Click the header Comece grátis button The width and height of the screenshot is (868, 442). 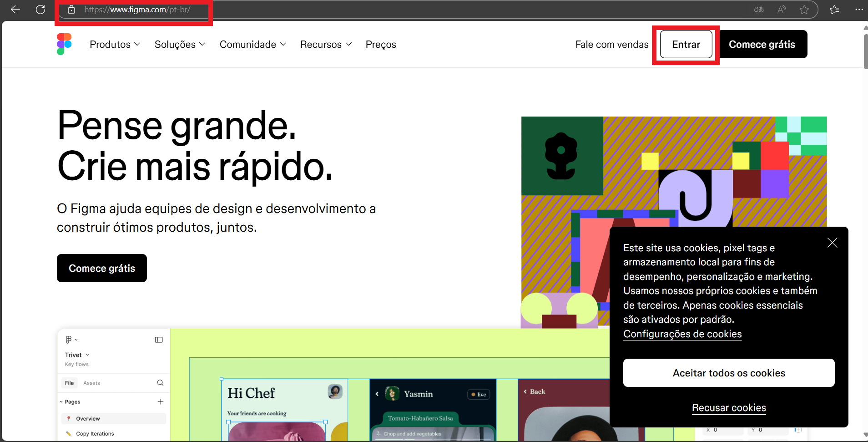[762, 44]
